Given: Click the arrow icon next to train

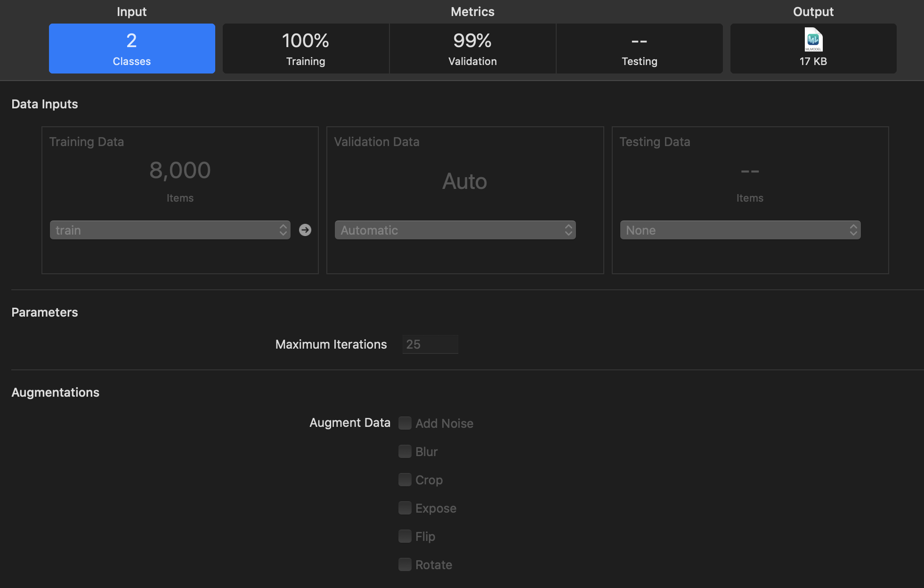Looking at the screenshot, I should point(305,230).
